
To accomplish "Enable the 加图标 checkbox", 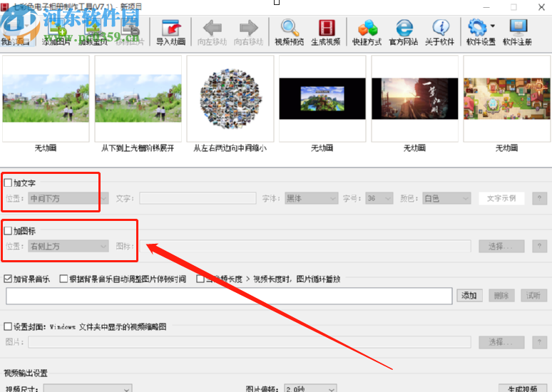I will (x=8, y=230).
